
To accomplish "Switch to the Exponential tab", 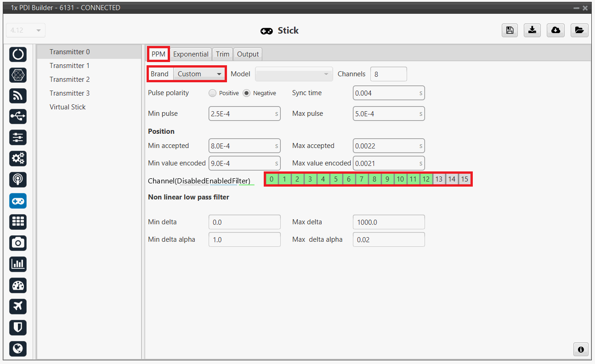I will [x=191, y=54].
